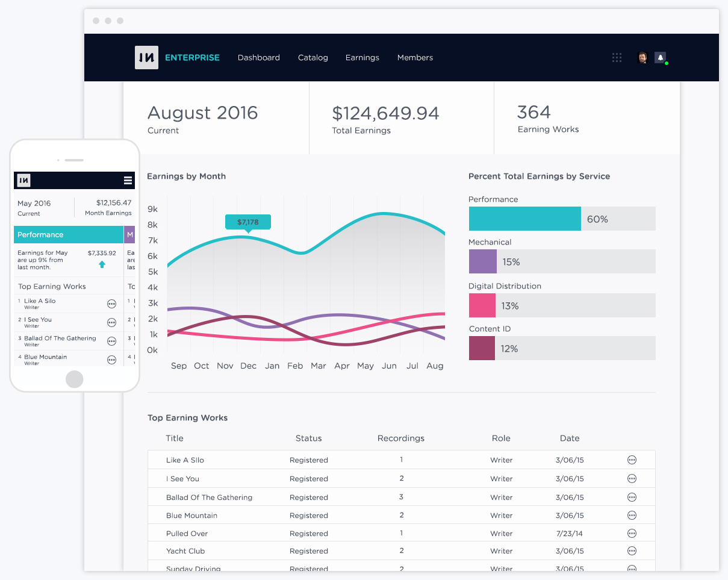Open more options for Yacht Club row

click(x=632, y=551)
